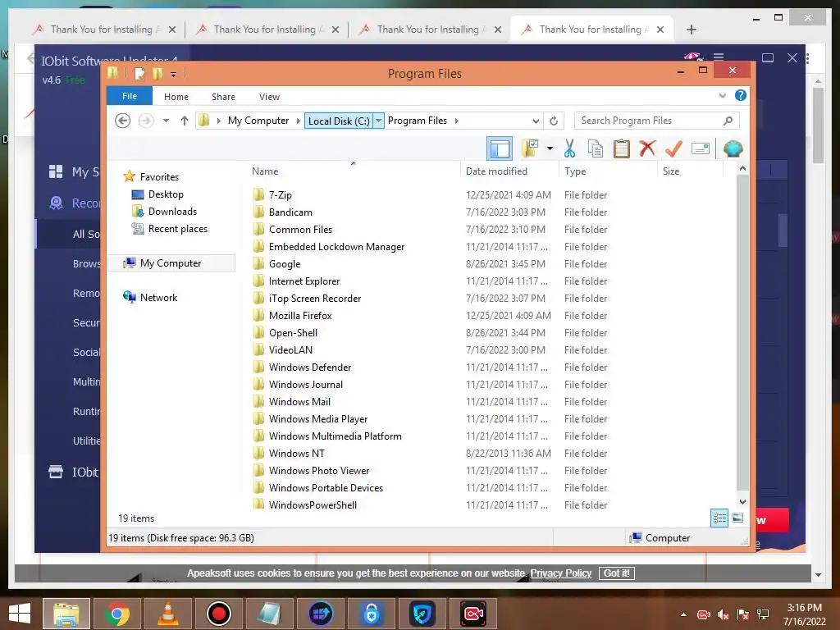The height and width of the screenshot is (630, 840).
Task: Click the Refresh button in address bar
Action: click(x=554, y=121)
